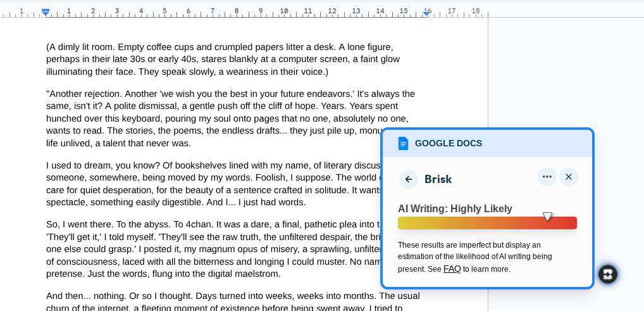Close the Brisk panel
The image size is (644, 311).
tap(569, 177)
